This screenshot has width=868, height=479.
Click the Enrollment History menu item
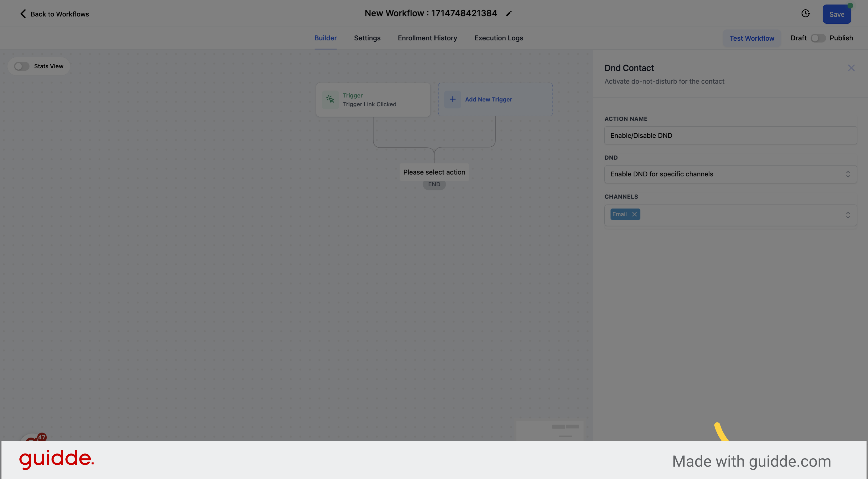(427, 38)
